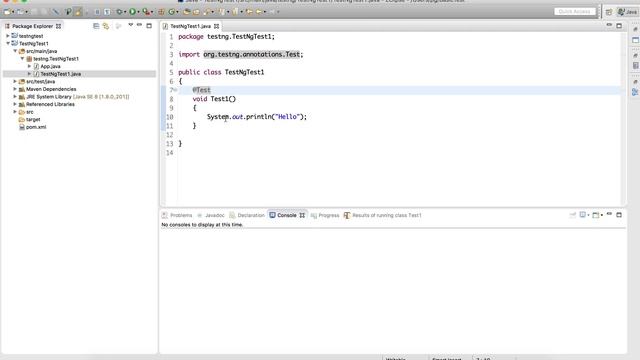Click the println "Hello" statement
Image resolution: width=640 pixels, height=360 pixels.
pos(256,117)
